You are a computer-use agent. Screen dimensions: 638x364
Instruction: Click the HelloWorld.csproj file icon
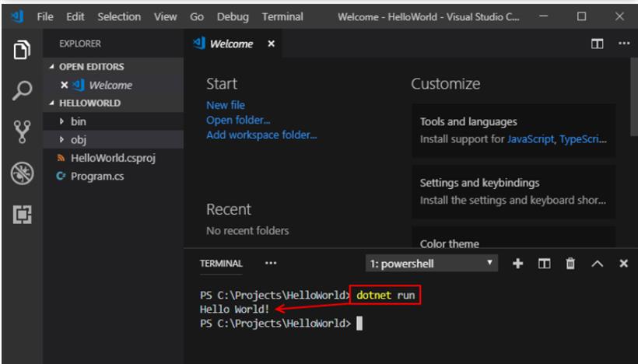click(x=61, y=158)
